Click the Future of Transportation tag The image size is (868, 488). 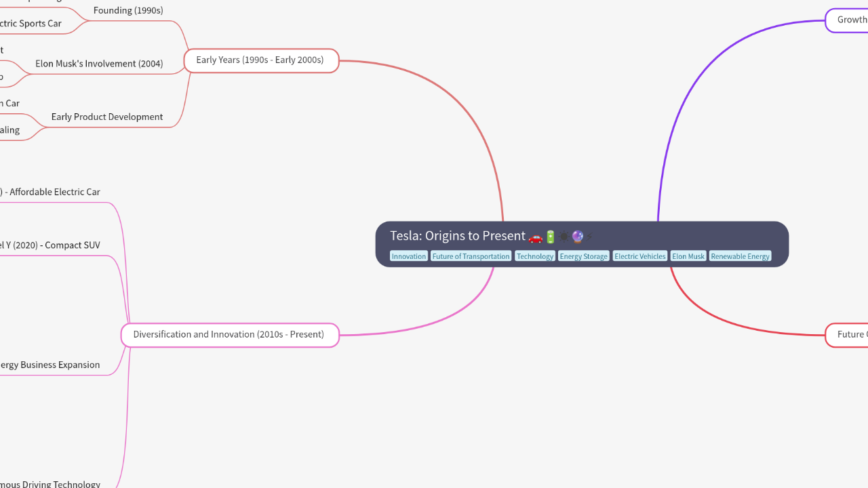[x=471, y=256]
